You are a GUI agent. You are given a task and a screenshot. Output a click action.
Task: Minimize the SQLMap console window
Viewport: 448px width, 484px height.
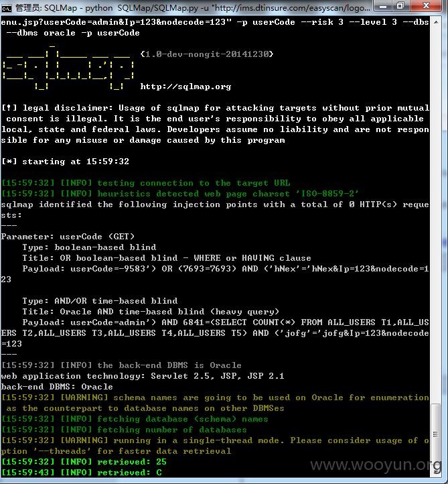(x=383, y=6)
